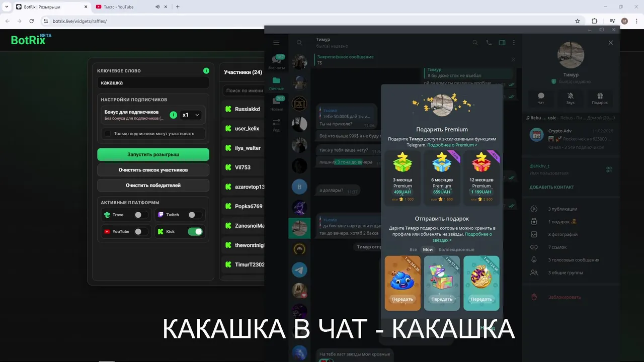Open new browser tab
Image resolution: width=644 pixels, height=362 pixels.
pyautogui.click(x=178, y=7)
